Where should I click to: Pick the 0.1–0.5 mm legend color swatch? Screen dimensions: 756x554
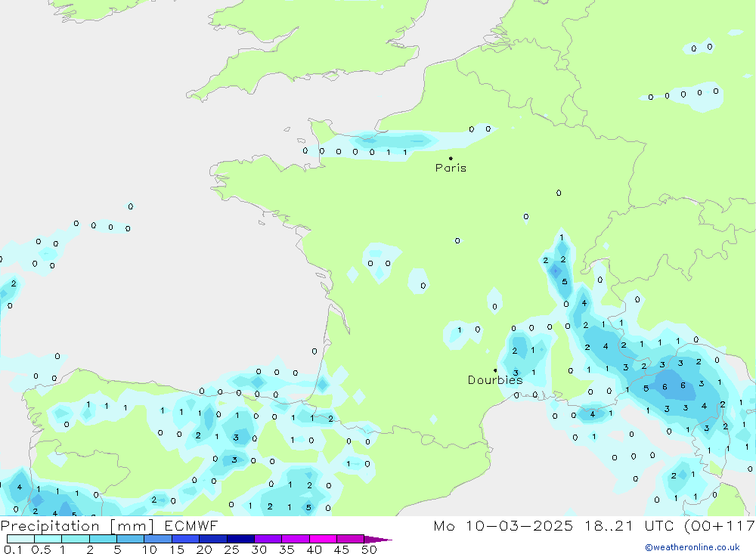pos(20,539)
